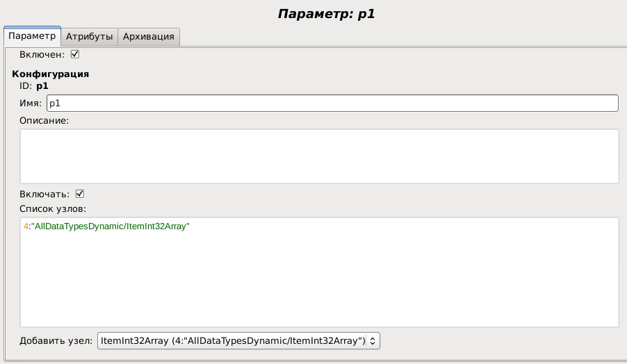Screen dimensions: 627x364
Task: Switch to the Параметр tab
Action: tap(32, 36)
